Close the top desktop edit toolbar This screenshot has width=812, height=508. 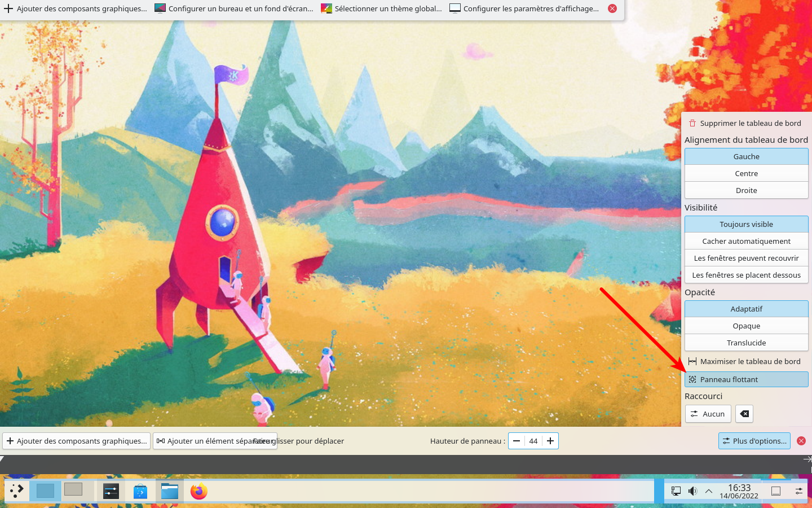pos(612,8)
